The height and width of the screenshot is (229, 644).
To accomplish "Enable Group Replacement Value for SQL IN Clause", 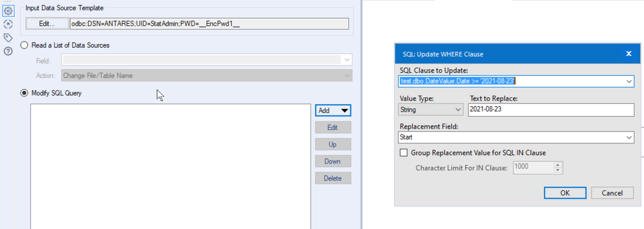I will tap(403, 153).
